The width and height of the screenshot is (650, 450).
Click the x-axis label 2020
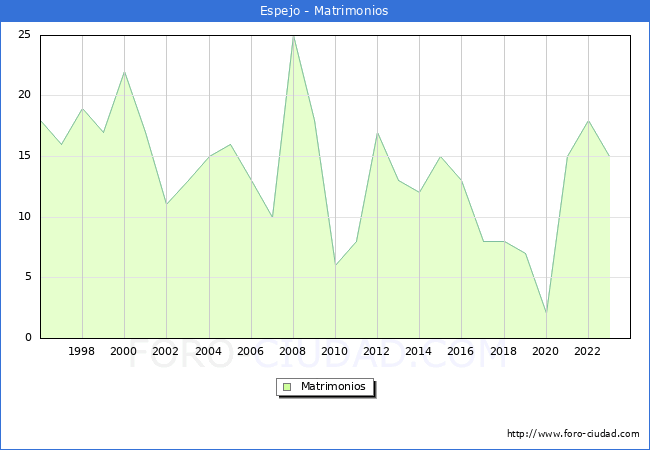(546, 351)
